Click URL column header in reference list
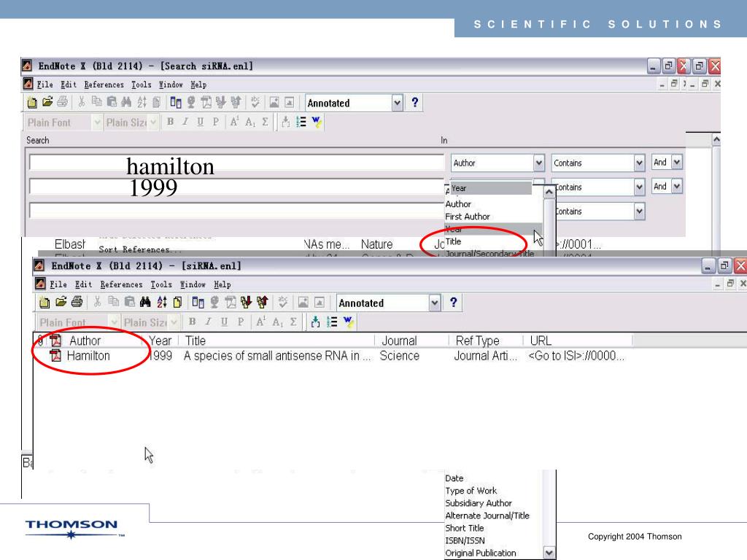747x560 pixels. coord(541,341)
